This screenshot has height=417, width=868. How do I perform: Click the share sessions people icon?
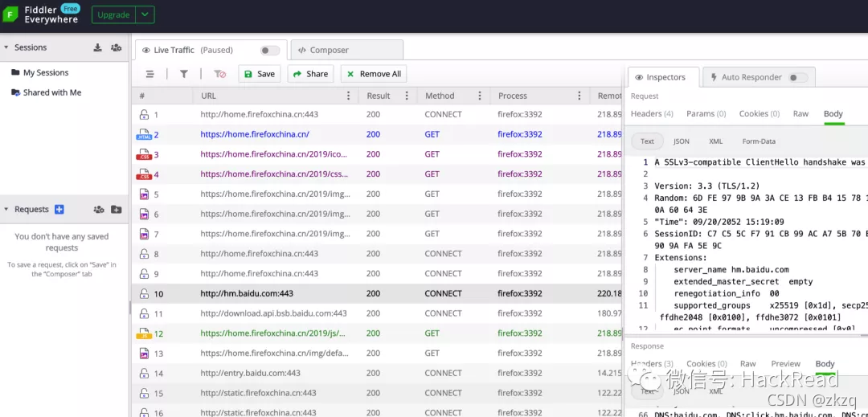click(x=116, y=47)
